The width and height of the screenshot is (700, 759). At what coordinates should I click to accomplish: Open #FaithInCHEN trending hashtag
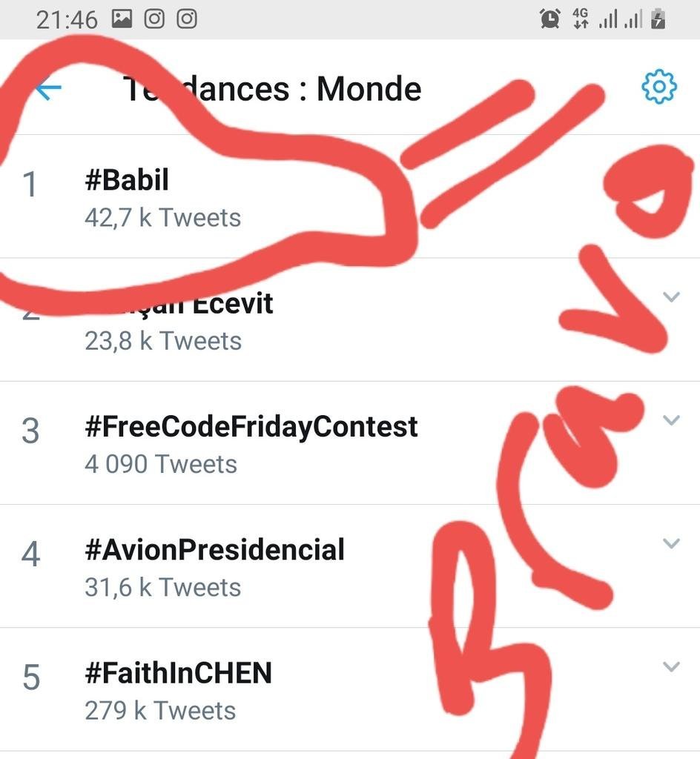[x=179, y=673]
